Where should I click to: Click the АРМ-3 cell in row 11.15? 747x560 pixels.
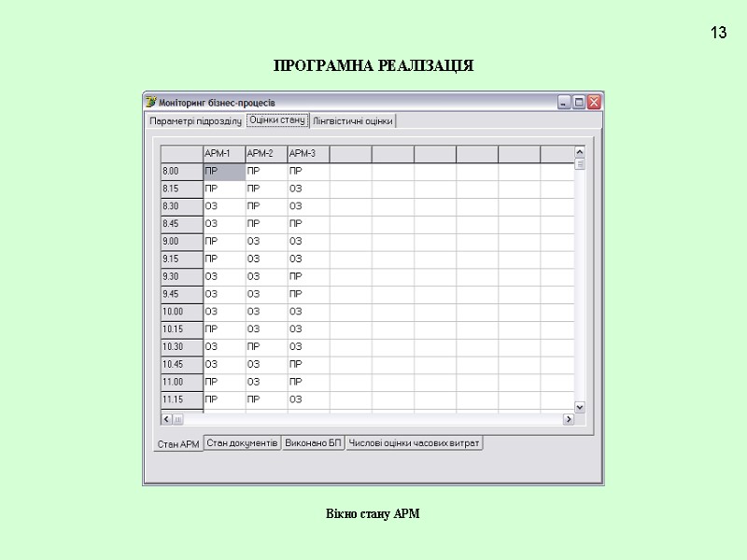click(x=308, y=401)
